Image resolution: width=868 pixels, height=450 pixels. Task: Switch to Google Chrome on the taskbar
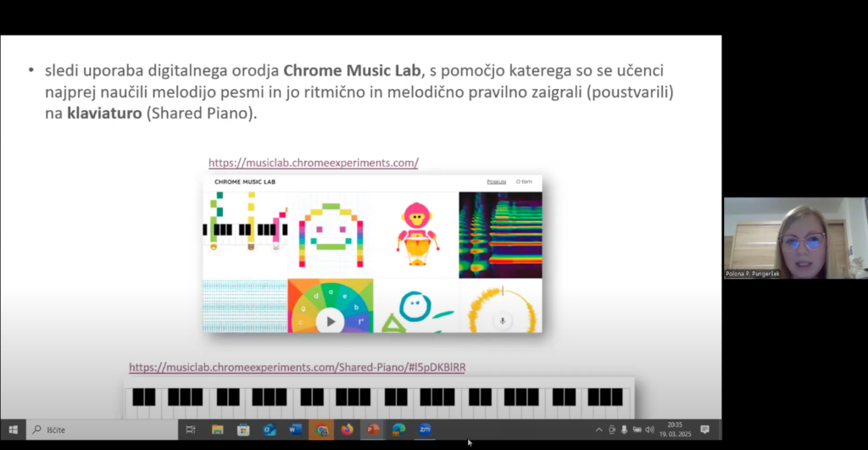(x=321, y=430)
